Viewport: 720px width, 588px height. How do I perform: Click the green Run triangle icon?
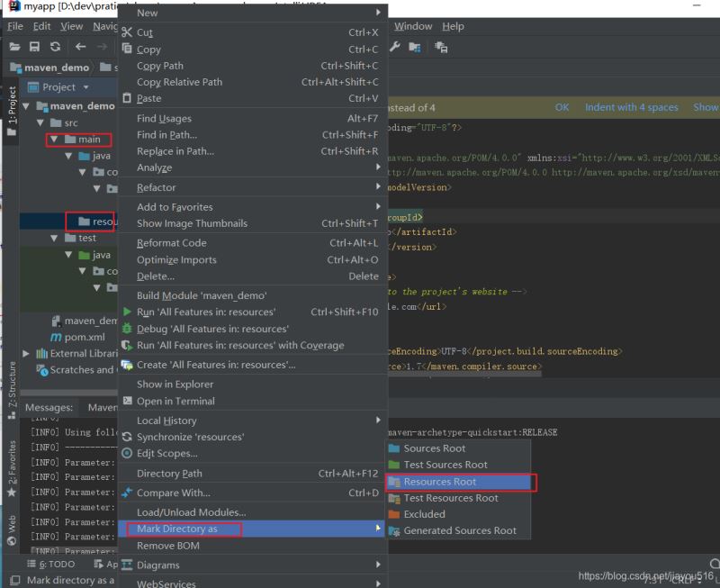coord(127,312)
